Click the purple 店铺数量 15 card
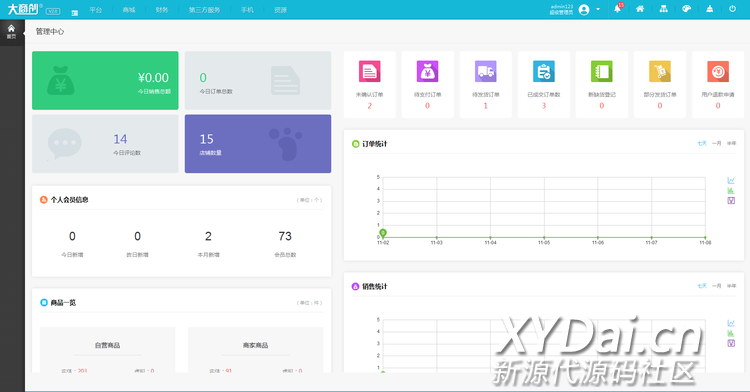750x392 pixels. pyautogui.click(x=258, y=143)
